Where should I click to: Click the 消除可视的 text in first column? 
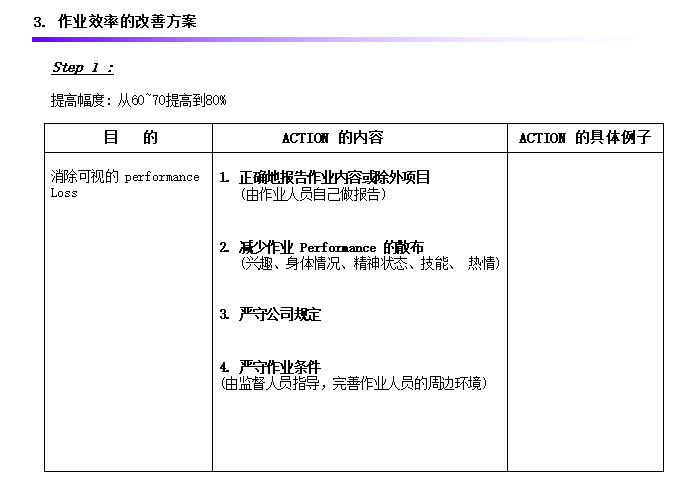[85, 177]
